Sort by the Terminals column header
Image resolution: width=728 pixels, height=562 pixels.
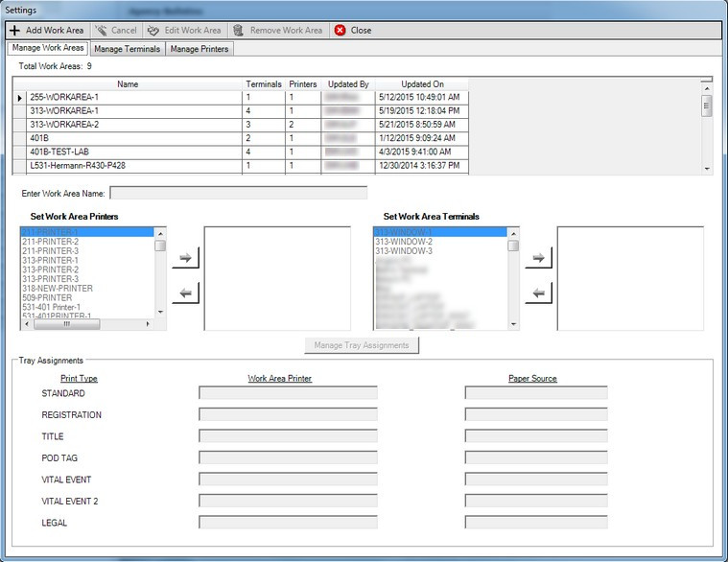pyautogui.click(x=264, y=84)
